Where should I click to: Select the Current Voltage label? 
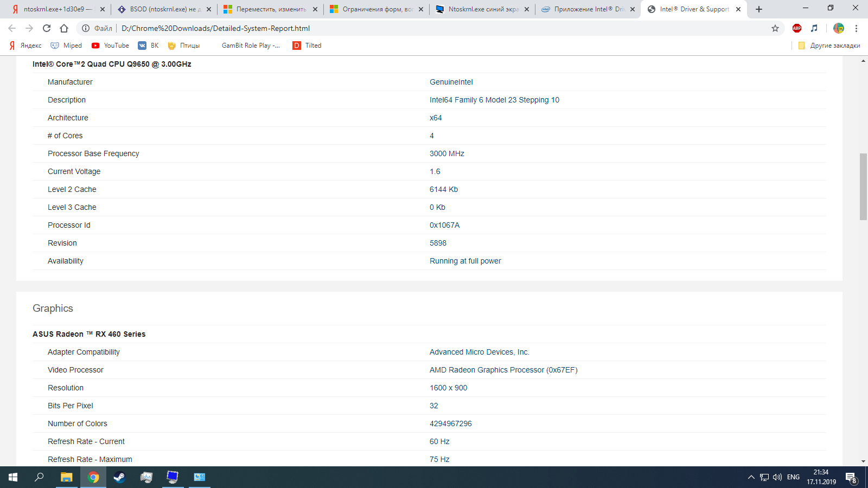coord(74,171)
